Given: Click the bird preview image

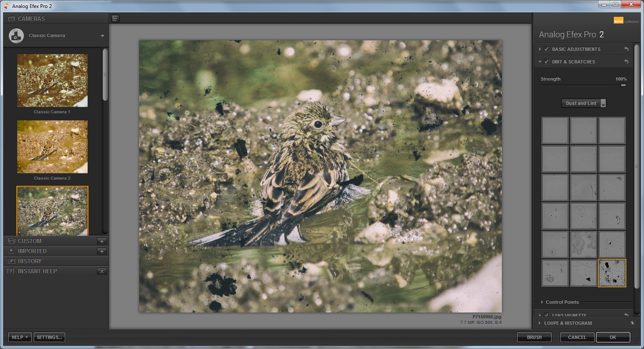Looking at the screenshot, I should (x=320, y=176).
